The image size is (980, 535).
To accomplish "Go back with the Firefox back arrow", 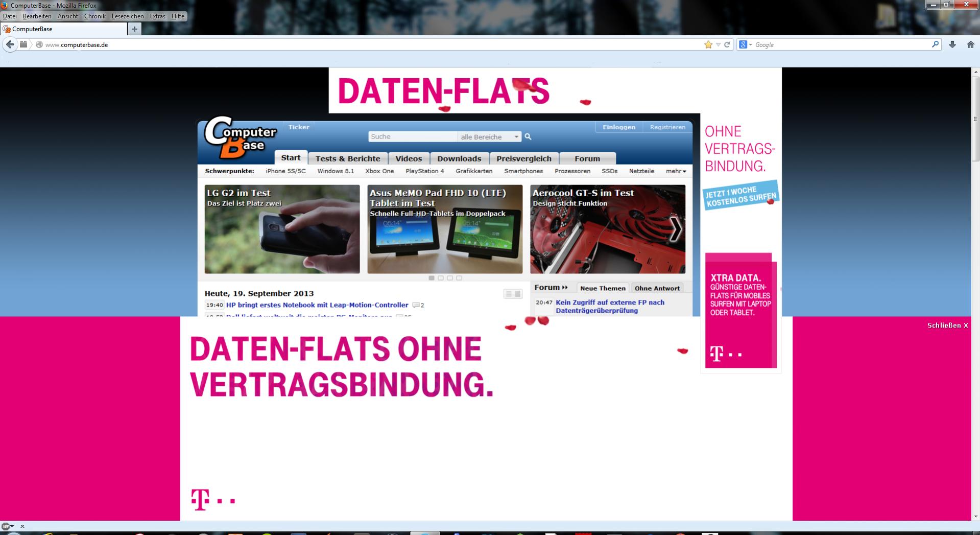I will pyautogui.click(x=10, y=44).
